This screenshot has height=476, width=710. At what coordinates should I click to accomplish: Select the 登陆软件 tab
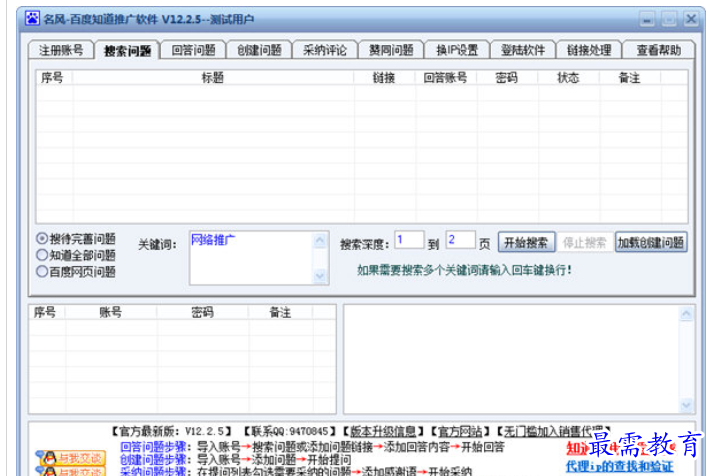coord(523,50)
